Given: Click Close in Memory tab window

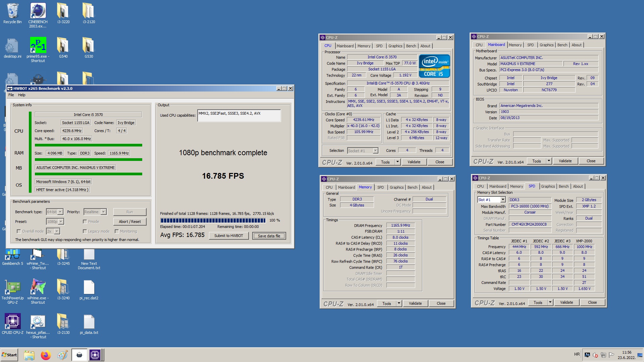Looking at the screenshot, I should 441,303.
